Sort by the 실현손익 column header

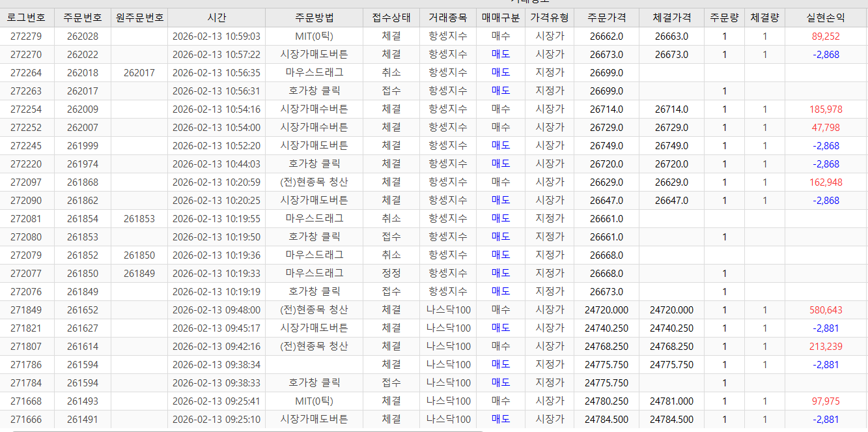pyautogui.click(x=826, y=18)
